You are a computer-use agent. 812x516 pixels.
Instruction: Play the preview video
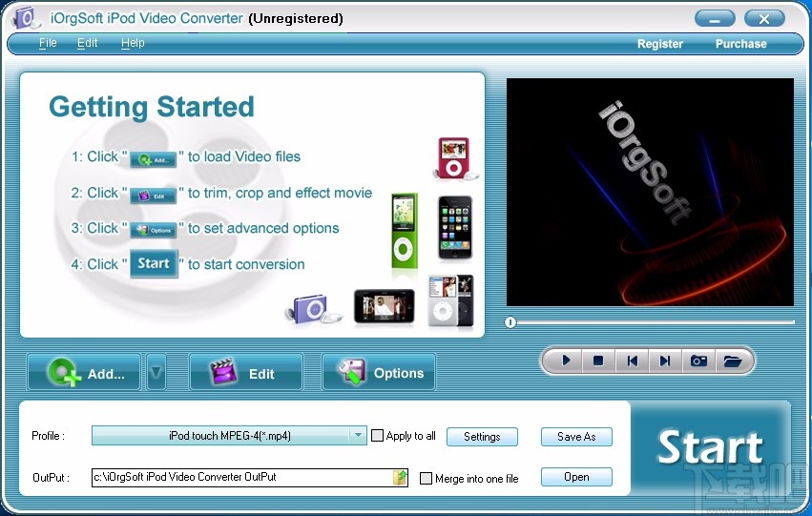tap(566, 361)
